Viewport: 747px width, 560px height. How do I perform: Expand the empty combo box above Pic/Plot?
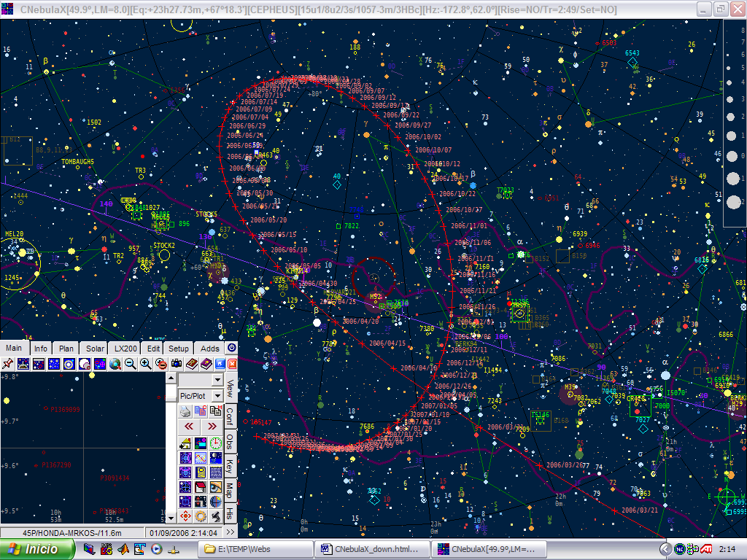217,380
